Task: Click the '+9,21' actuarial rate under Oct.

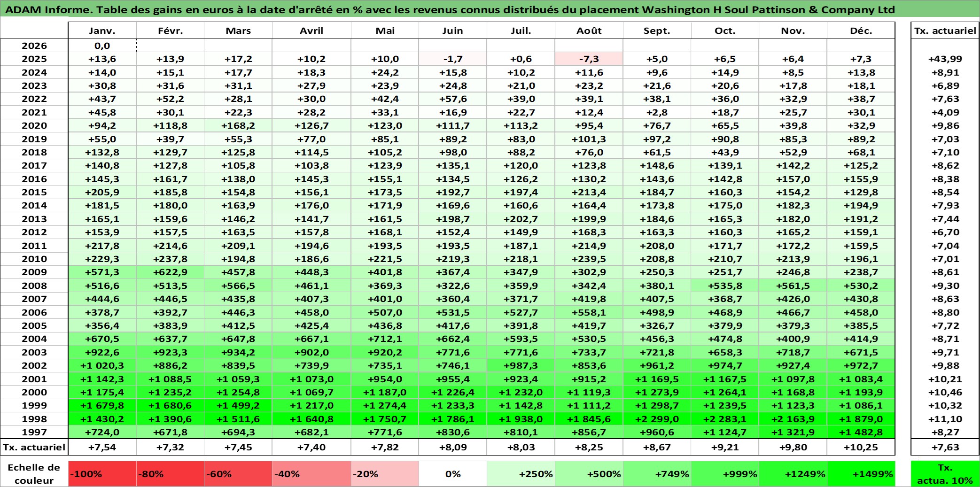Action: (725, 447)
